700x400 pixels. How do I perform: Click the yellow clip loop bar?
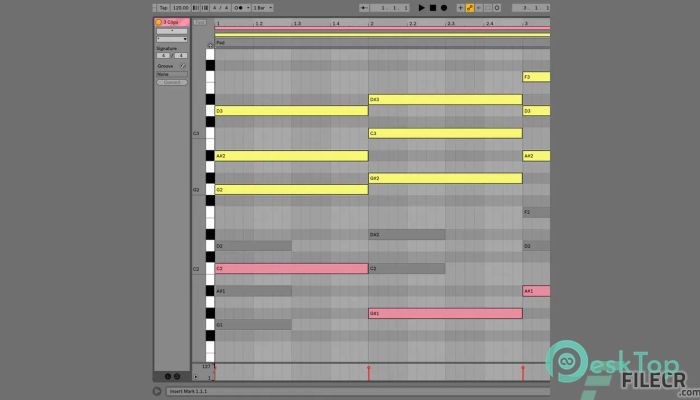point(382,35)
